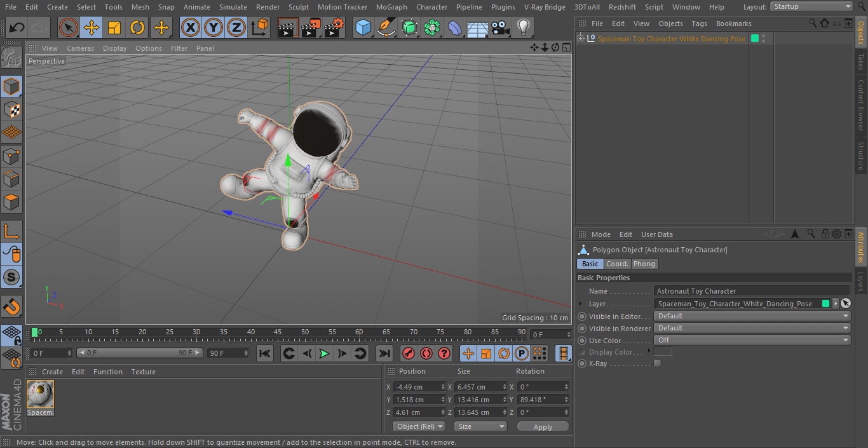Play animation forwards

[324, 353]
